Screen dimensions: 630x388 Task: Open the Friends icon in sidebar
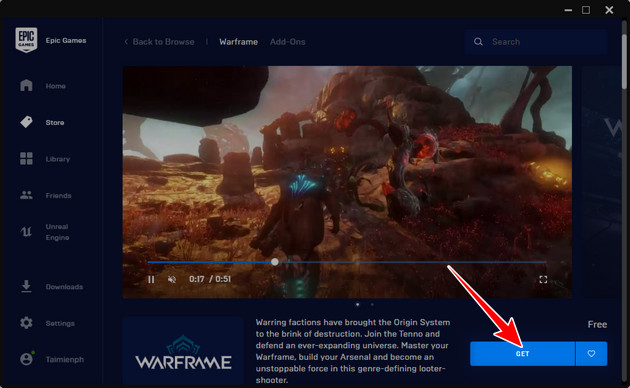tap(26, 195)
